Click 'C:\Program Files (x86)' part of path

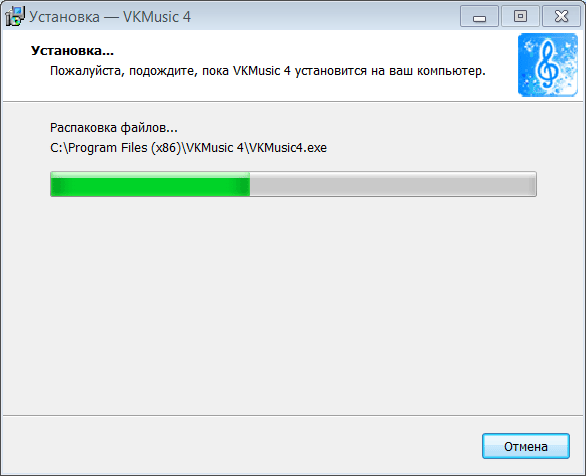point(115,148)
